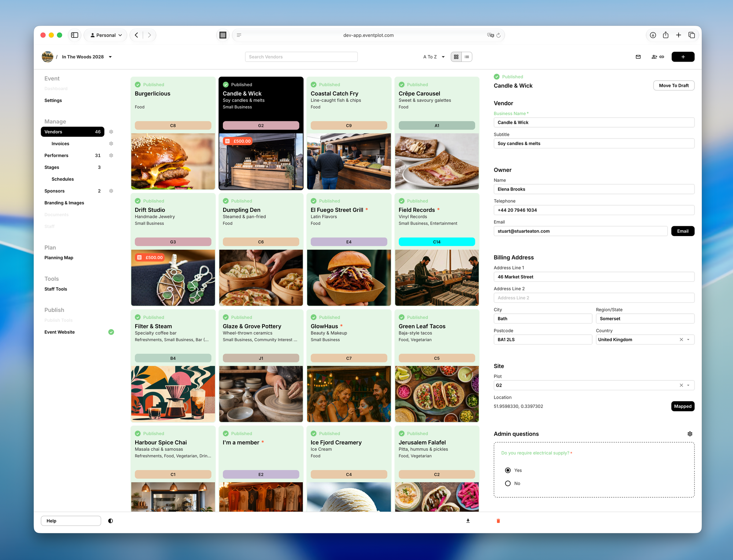Click the Move To Draft button

(674, 85)
